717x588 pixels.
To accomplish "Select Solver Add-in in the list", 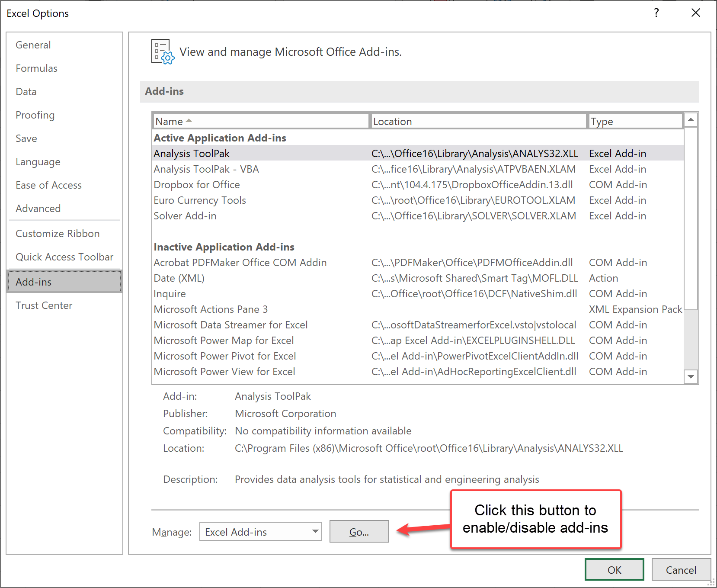I will [185, 216].
